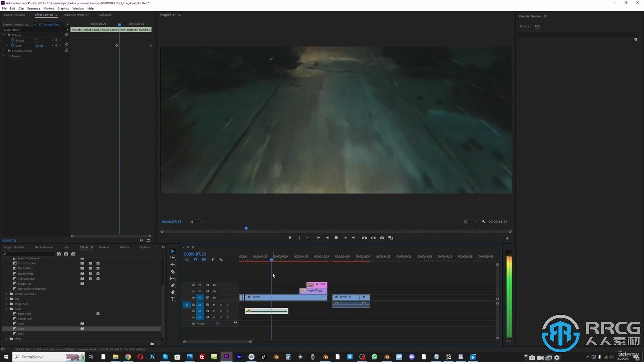Click the Program monitor playhead scrubber

point(246,228)
